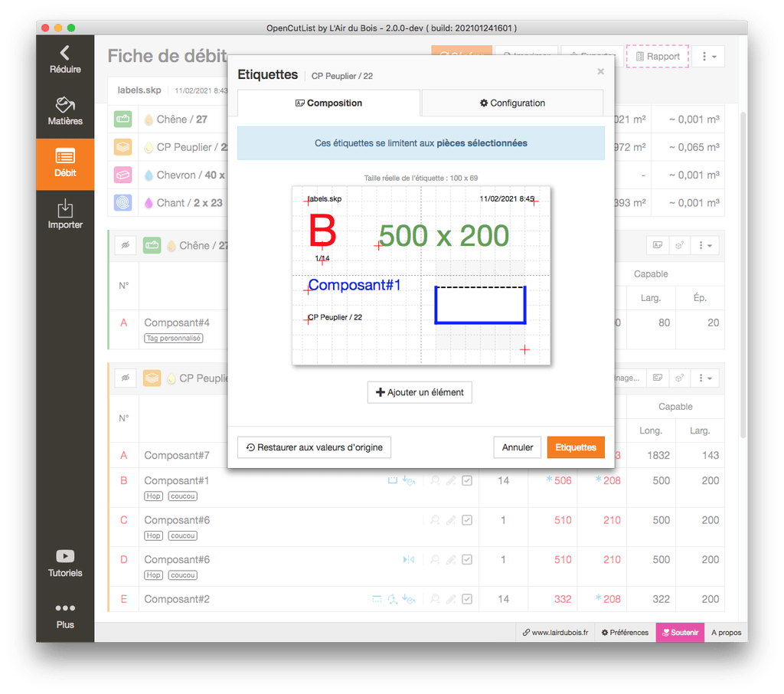Click the Rapport button
This screenshot has width=784, height=694.
[x=658, y=57]
